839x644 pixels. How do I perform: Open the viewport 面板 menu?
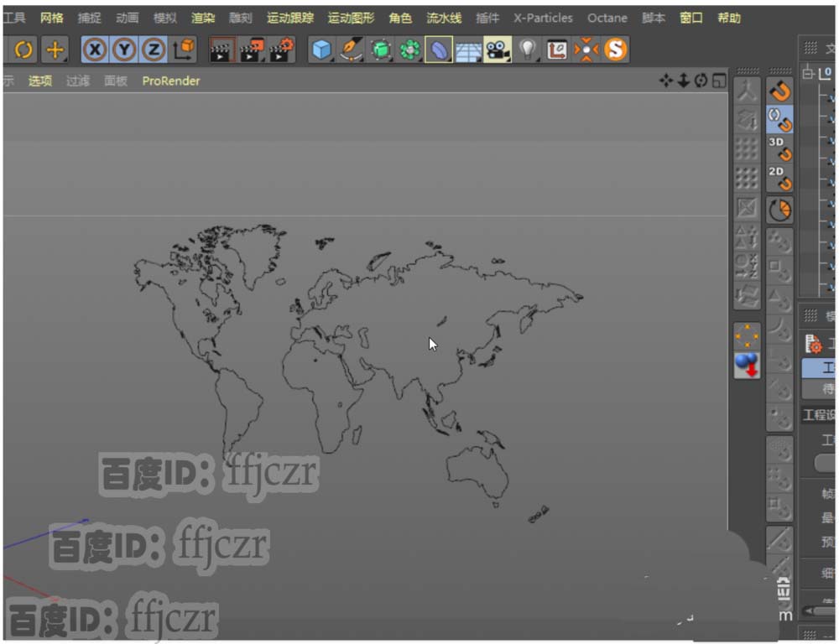pos(116,80)
